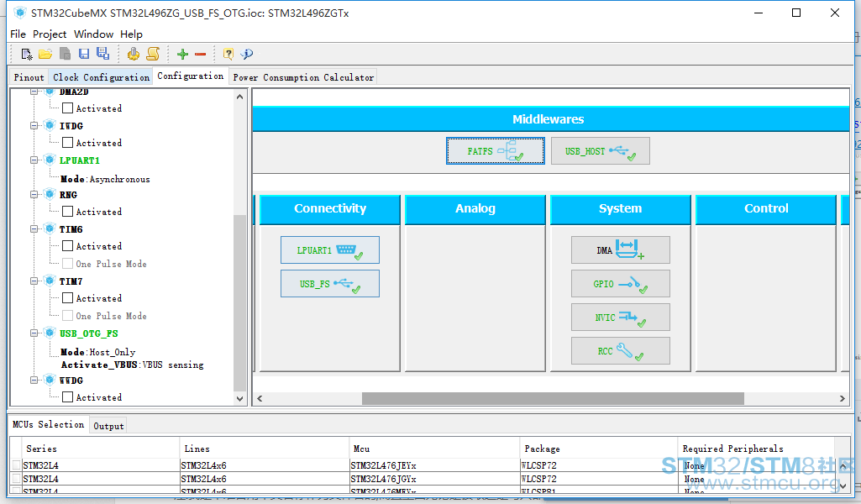Image resolution: width=861 pixels, height=504 pixels.
Task: Open the USB_FS connectivity configuration
Action: (x=330, y=284)
